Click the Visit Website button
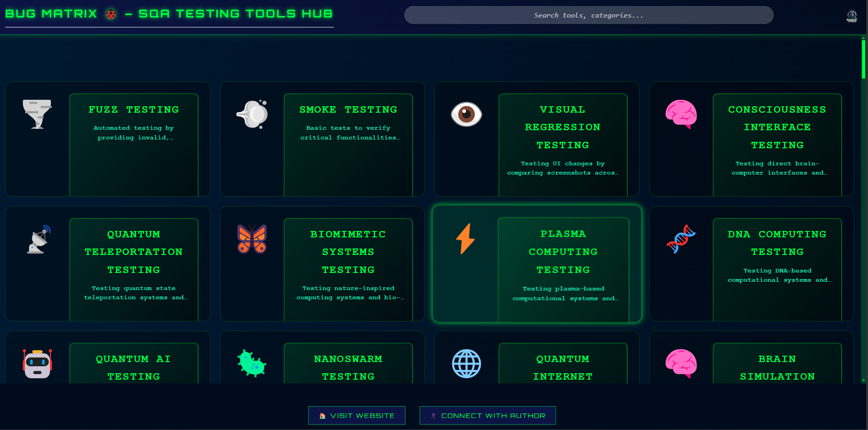Viewport: 868px width, 430px height. (x=357, y=416)
